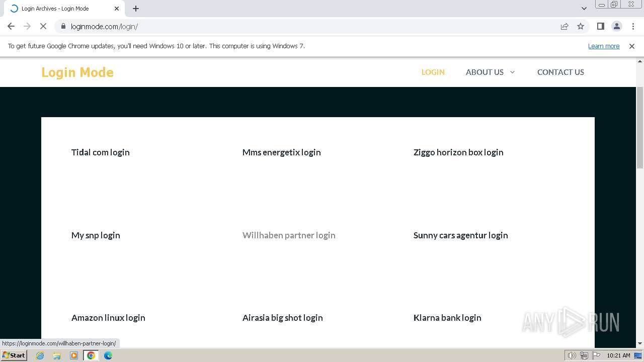Open Chrome's three-dot menu
The image size is (644, 362).
(x=633, y=26)
